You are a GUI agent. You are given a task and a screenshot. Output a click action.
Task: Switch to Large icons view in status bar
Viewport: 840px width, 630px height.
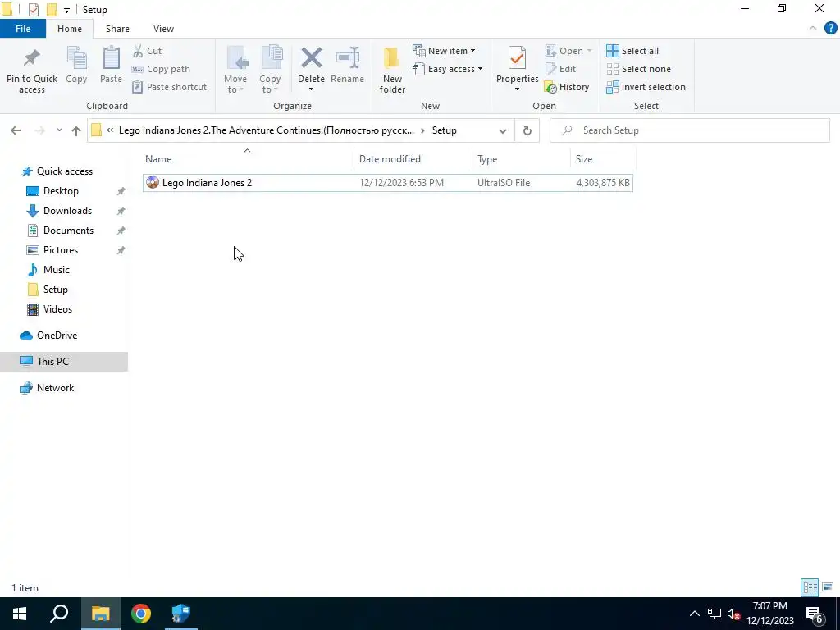(828, 587)
